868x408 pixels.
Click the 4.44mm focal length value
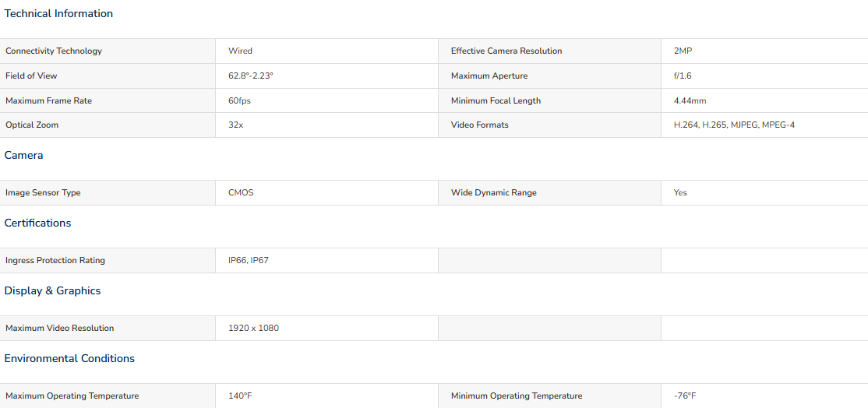click(690, 100)
